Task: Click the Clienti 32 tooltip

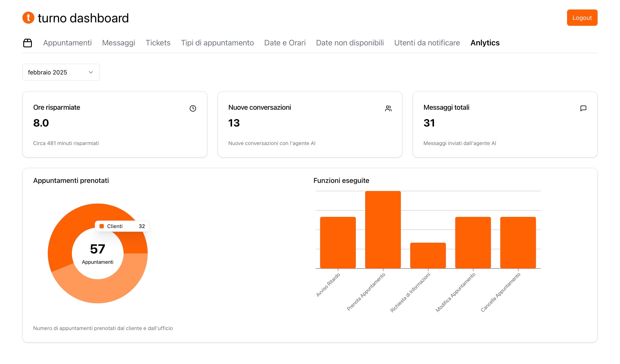Action: pyautogui.click(x=122, y=226)
